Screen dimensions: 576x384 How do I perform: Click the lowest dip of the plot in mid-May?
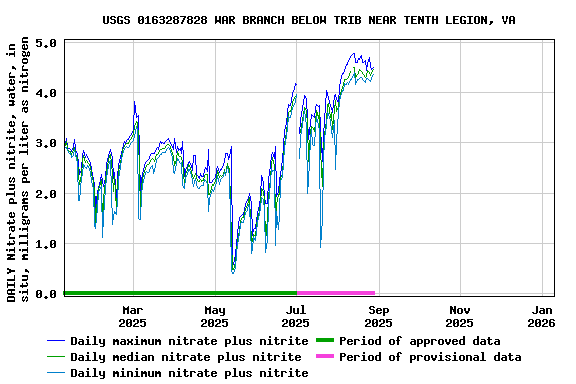tap(233, 272)
